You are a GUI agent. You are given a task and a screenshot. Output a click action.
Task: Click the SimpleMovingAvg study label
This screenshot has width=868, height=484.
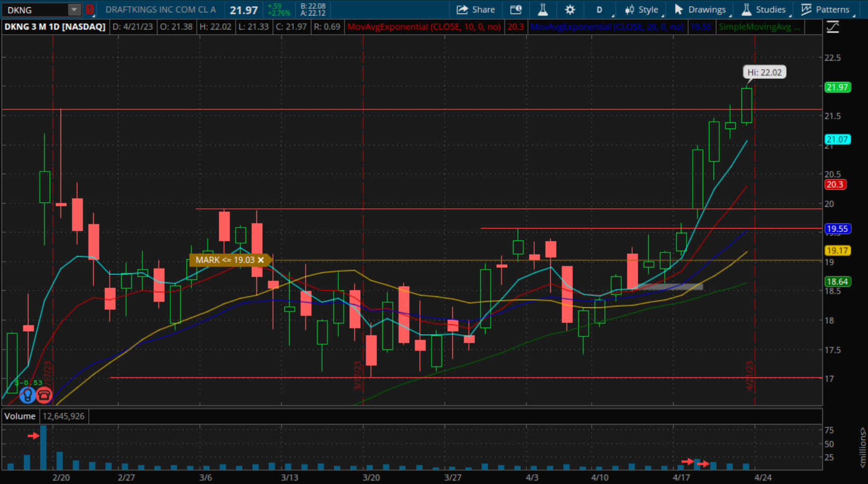click(x=759, y=27)
